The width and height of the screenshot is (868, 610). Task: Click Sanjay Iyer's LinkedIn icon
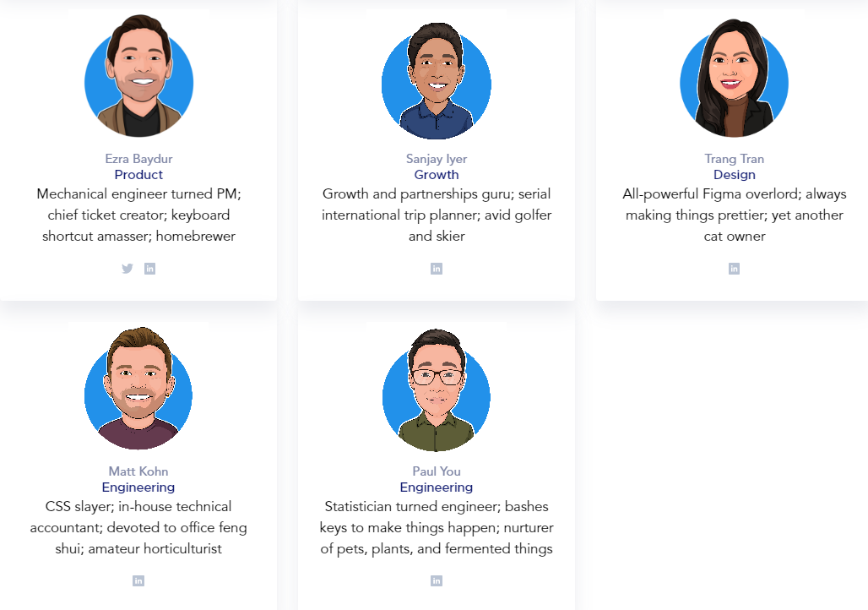[x=437, y=269]
